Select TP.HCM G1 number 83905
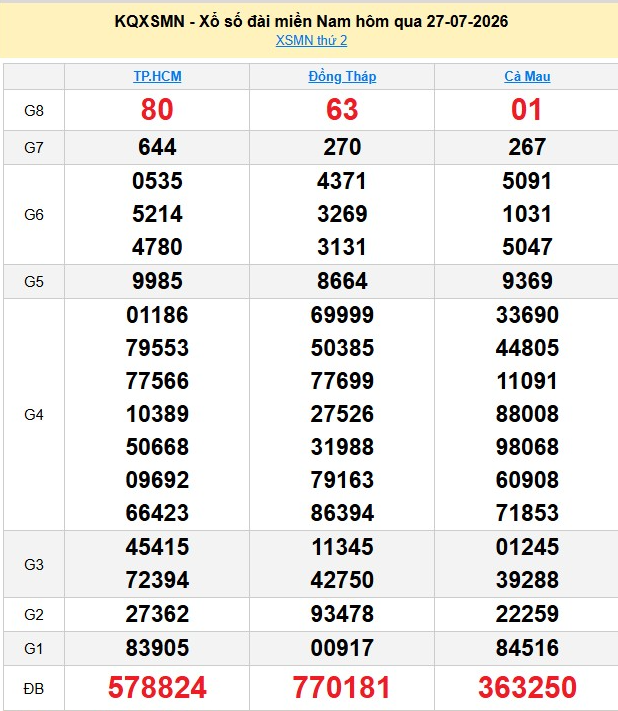Screen dimensions: 618x711 point(157,648)
